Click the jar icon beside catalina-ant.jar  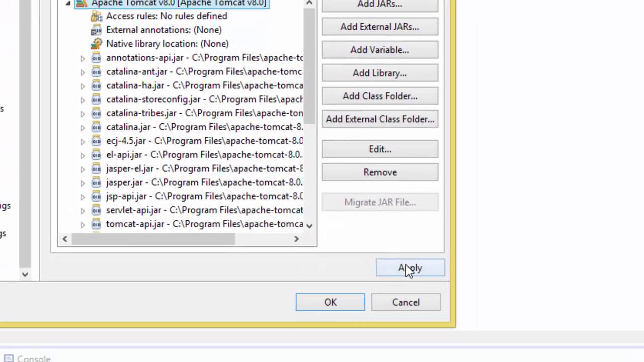[x=96, y=72]
